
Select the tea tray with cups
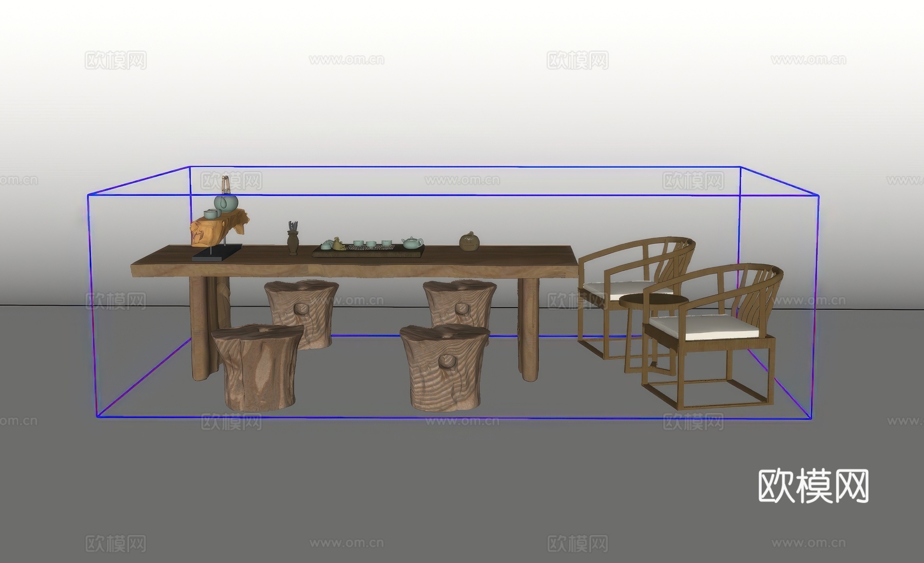(x=369, y=249)
